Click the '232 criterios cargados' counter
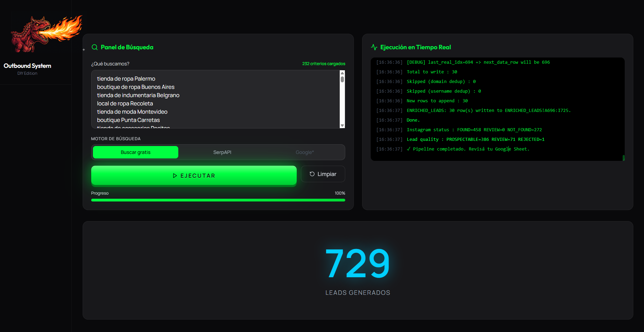The width and height of the screenshot is (644, 332). coord(324,64)
